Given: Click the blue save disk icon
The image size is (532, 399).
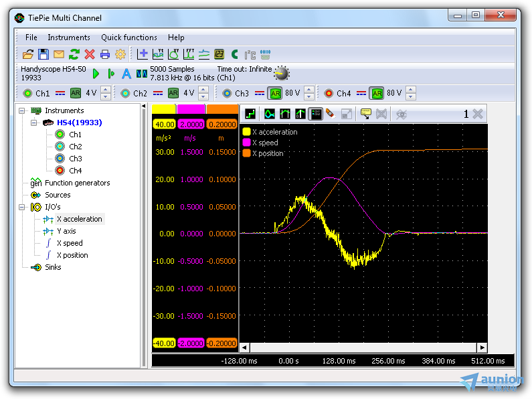Looking at the screenshot, I should [x=43, y=54].
